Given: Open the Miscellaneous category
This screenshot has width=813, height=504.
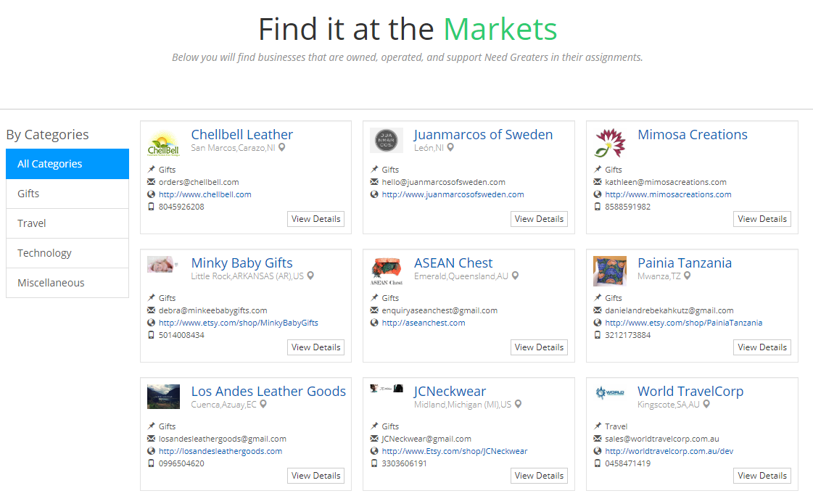Looking at the screenshot, I should pos(67,283).
